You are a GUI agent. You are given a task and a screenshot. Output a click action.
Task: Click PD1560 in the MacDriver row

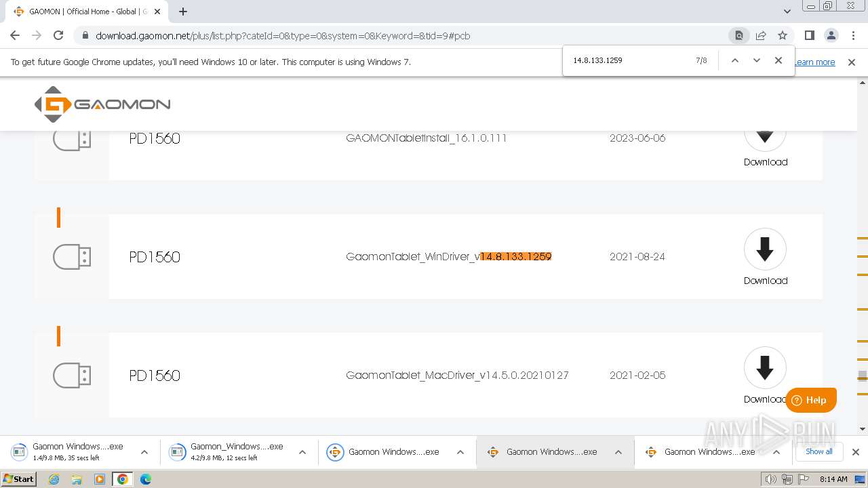point(155,375)
